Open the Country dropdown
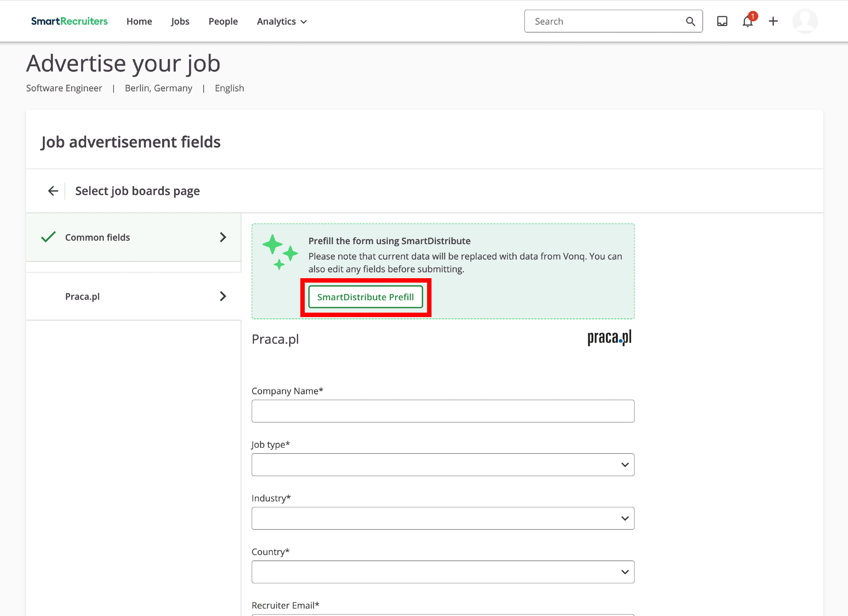848x616 pixels. [443, 572]
